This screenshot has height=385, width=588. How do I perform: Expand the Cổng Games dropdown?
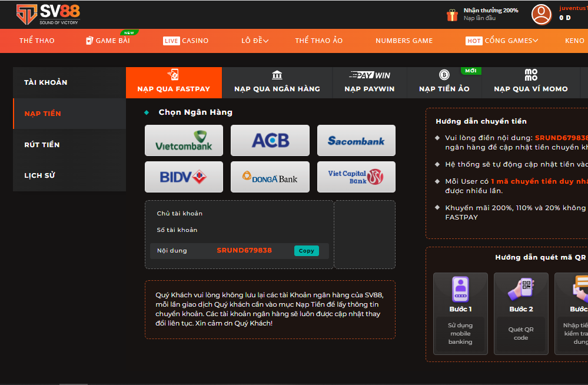click(x=501, y=41)
